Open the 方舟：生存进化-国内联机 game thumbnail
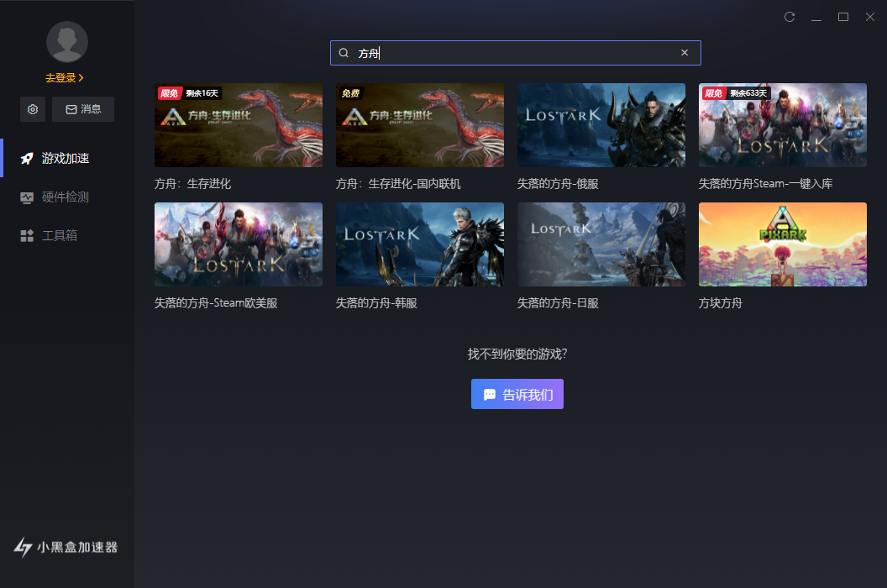This screenshot has height=588, width=887. (420, 125)
